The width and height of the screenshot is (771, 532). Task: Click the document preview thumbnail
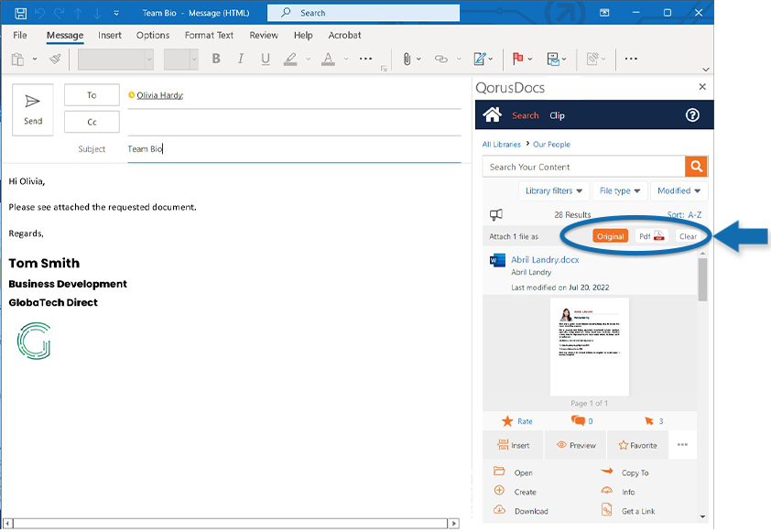click(590, 347)
